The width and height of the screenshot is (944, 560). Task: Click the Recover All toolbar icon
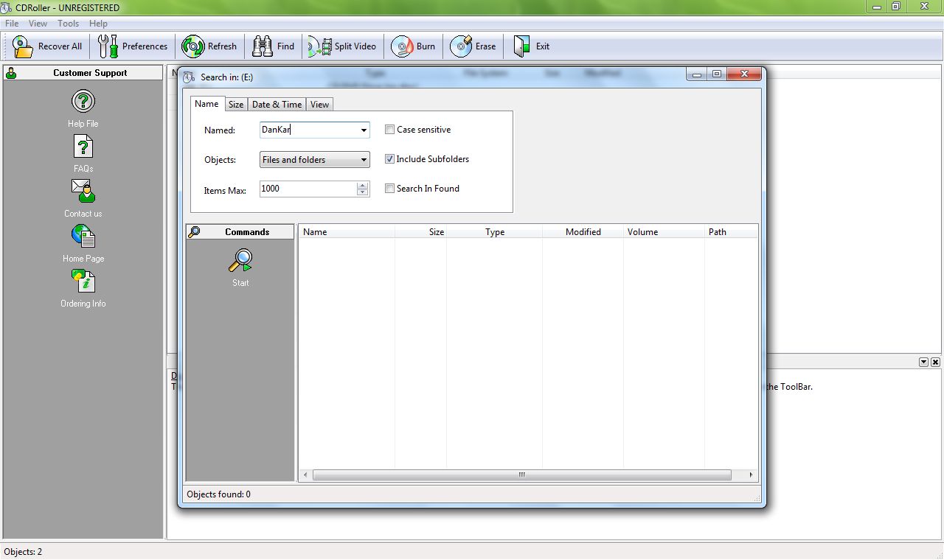coord(23,46)
